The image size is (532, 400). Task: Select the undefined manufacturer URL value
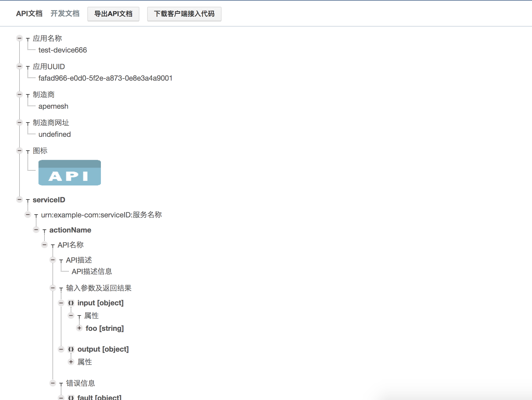tap(55, 134)
